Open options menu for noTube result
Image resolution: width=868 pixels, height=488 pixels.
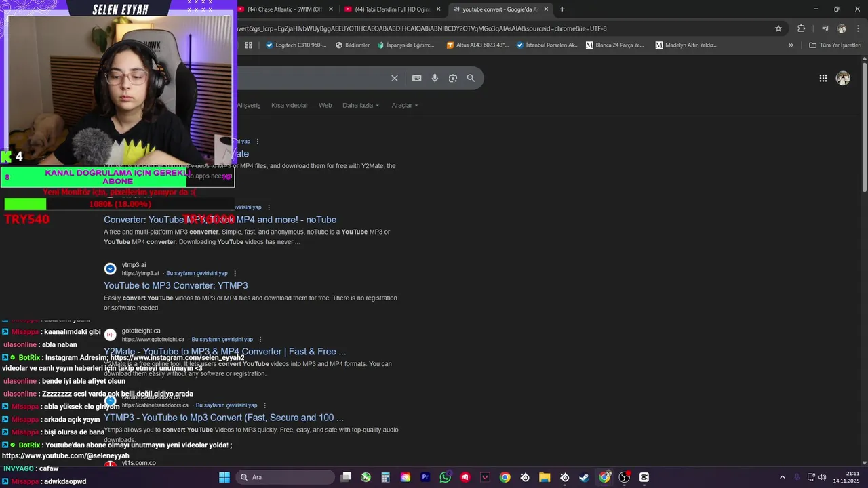(269, 207)
